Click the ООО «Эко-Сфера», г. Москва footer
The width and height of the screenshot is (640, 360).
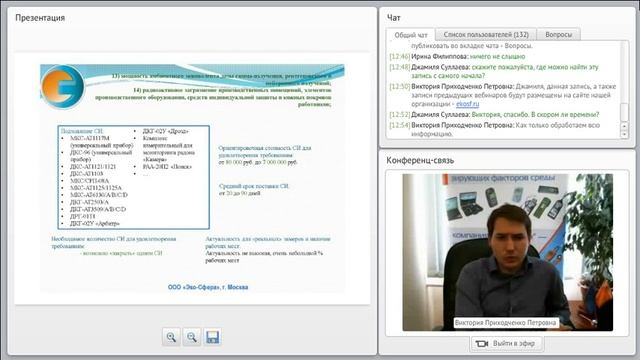click(208, 287)
